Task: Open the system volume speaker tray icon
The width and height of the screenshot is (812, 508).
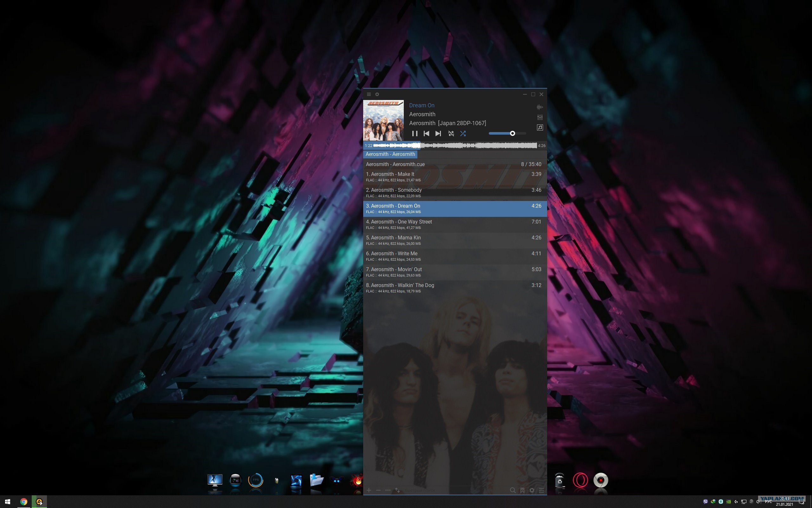Action: click(759, 502)
